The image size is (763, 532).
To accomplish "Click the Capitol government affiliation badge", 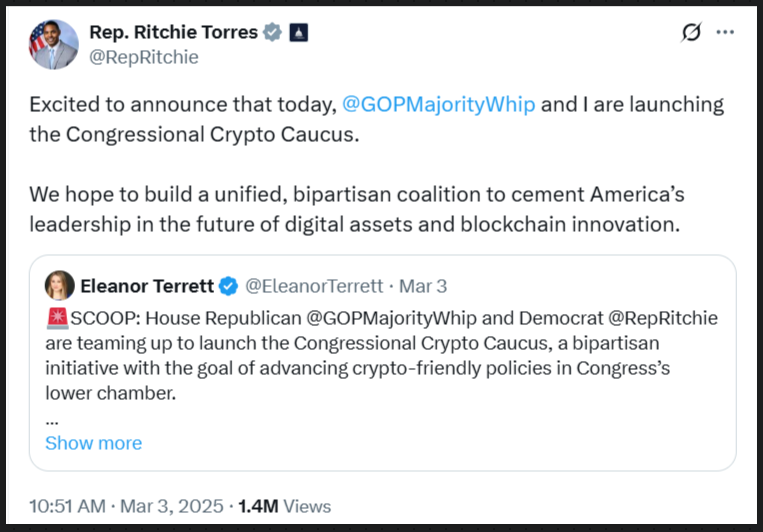I will click(x=298, y=33).
